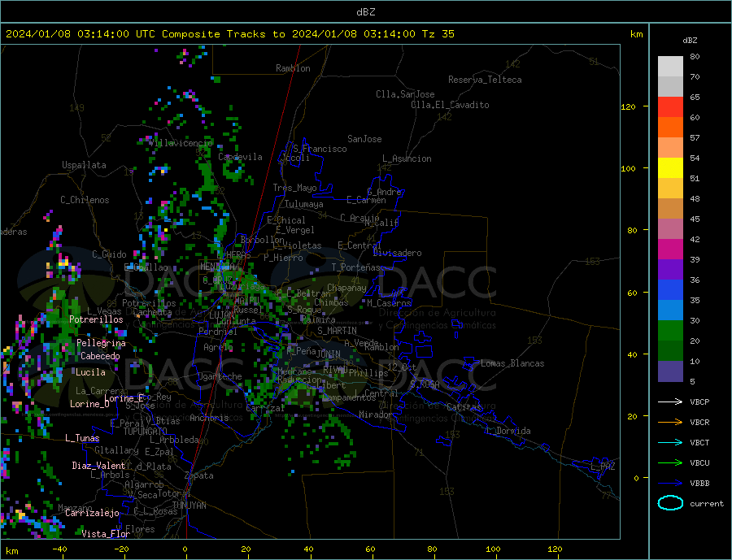Click the 'S_Francisco' map label
Screen dimensions: 732x560
point(320,149)
